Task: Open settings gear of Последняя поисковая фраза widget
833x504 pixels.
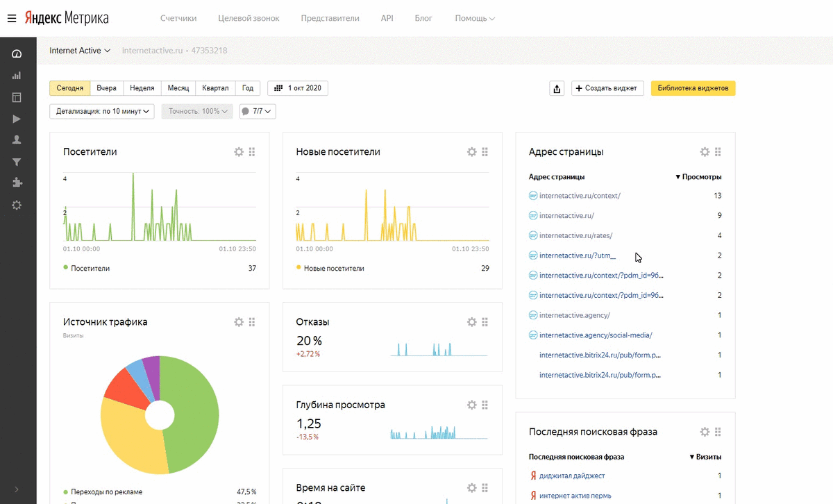Action: [705, 432]
